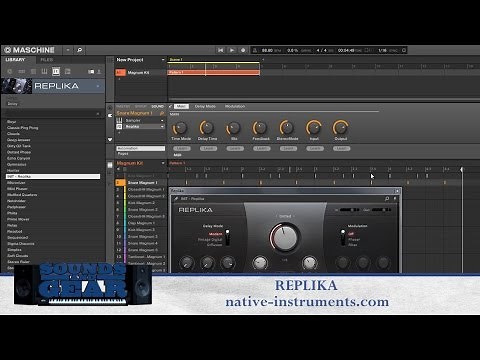Click the Learn button under Time Mode

point(182,148)
